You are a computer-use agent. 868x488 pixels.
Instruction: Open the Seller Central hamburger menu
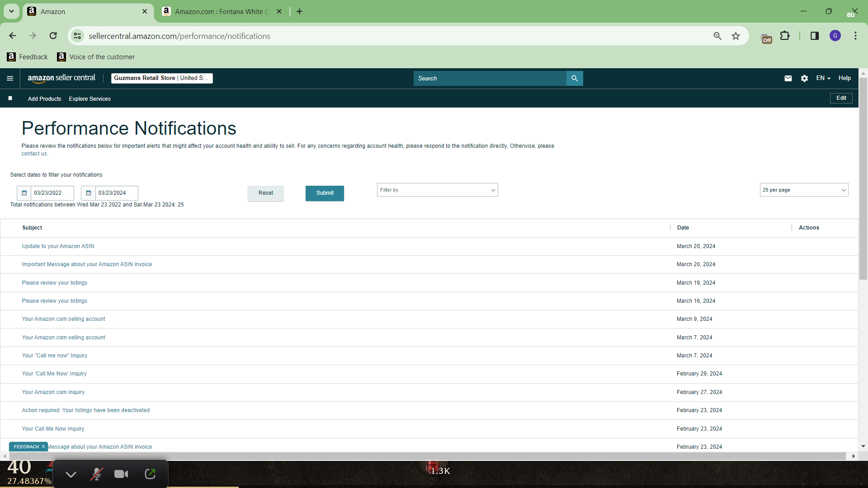click(10, 79)
